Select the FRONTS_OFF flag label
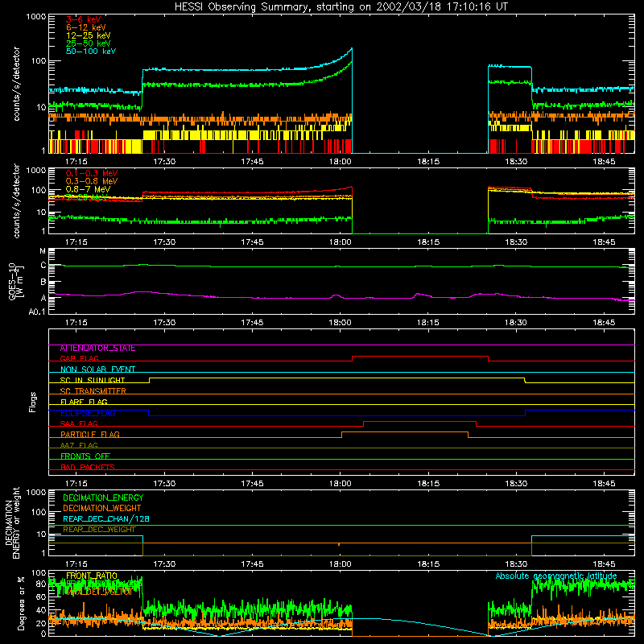Viewport: 644px width, 644px height. 85,456
